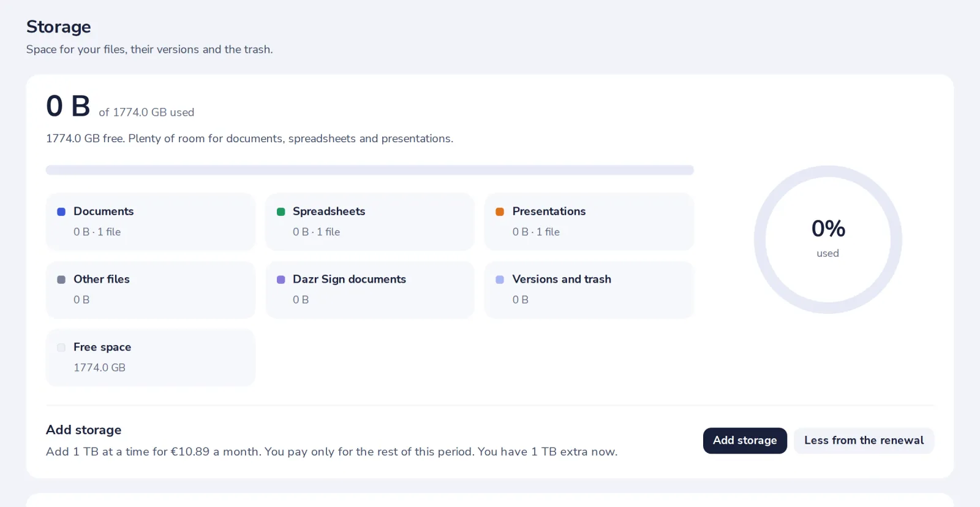Click the page subtitle about files and trash
The image size is (980, 507).
click(149, 49)
